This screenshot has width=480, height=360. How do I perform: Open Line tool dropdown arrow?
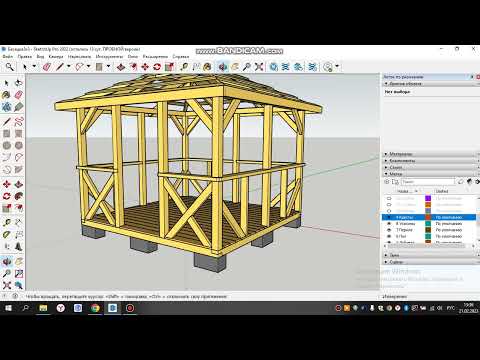[x=69, y=67]
